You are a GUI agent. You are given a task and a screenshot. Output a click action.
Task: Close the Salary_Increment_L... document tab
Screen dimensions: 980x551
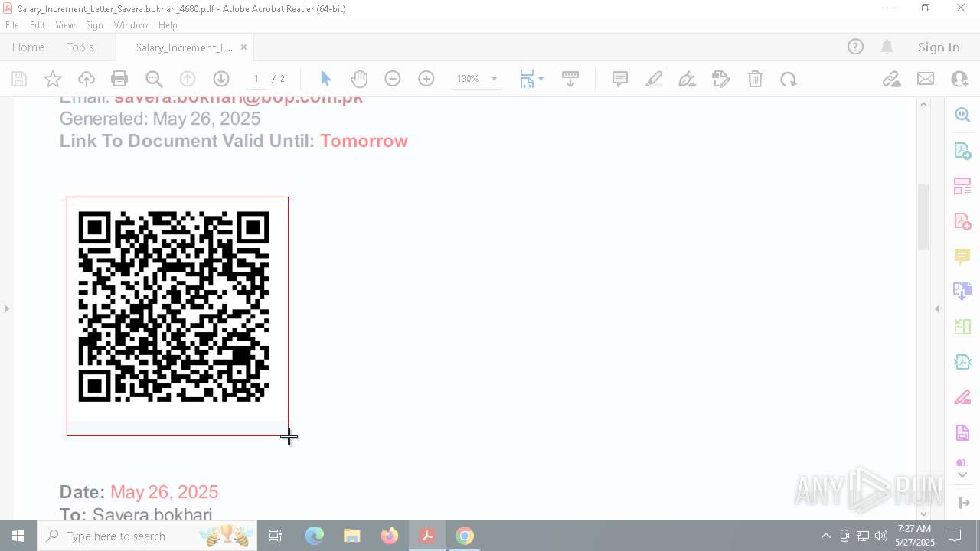[243, 47]
